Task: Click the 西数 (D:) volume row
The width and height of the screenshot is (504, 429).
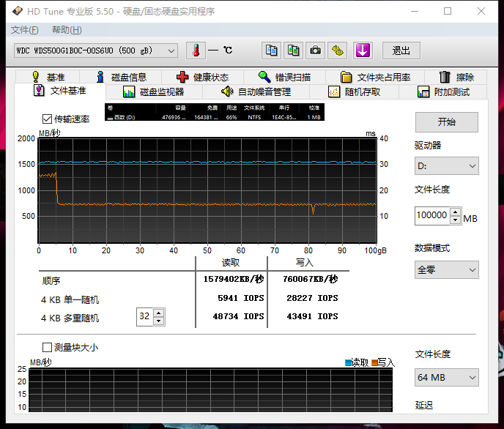Action: coord(215,117)
